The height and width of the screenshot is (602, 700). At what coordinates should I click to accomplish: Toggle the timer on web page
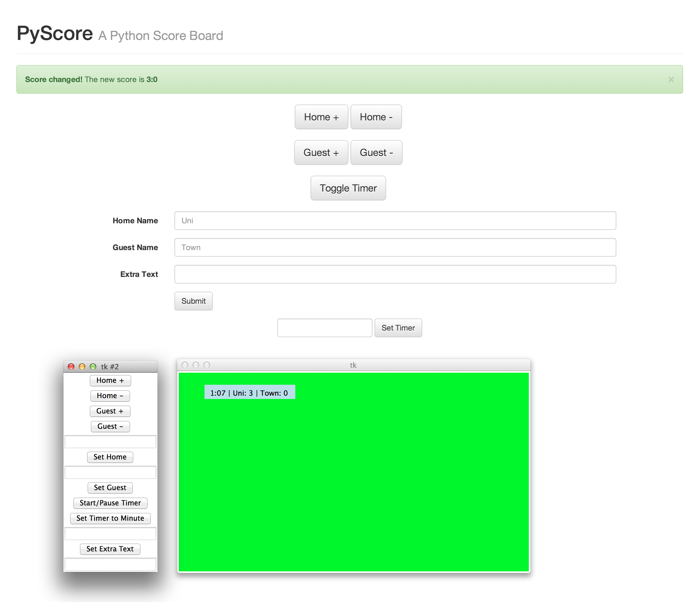(x=348, y=188)
